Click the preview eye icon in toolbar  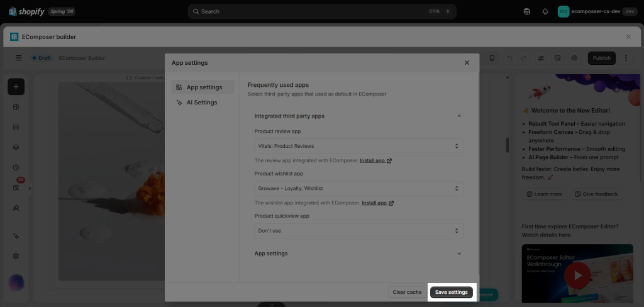[x=574, y=58]
